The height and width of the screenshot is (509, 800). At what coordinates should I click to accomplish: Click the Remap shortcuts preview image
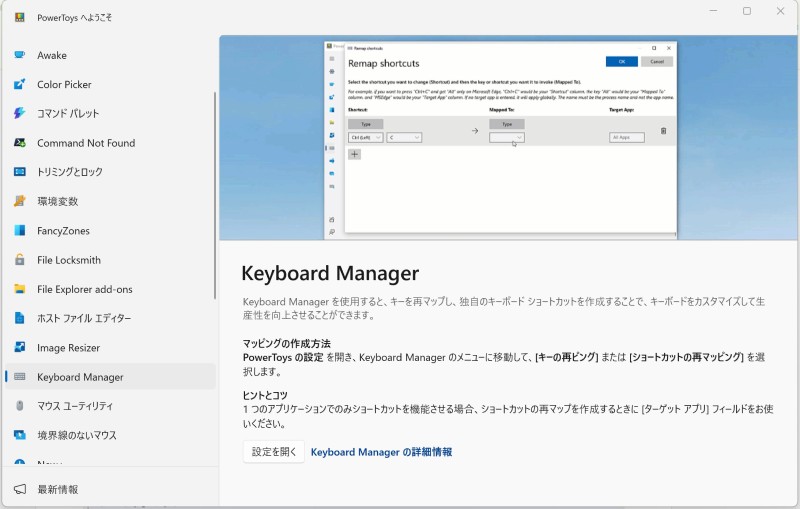tap(508, 138)
